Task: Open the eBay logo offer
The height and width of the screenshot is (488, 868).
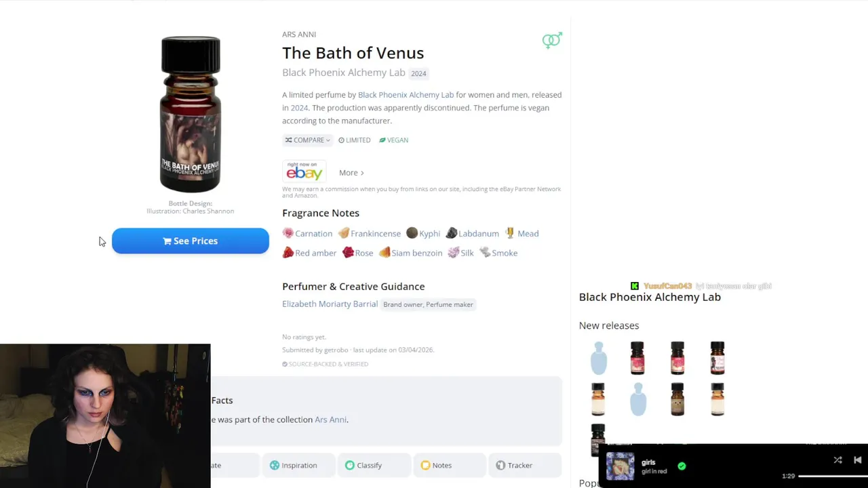Action: click(x=304, y=172)
